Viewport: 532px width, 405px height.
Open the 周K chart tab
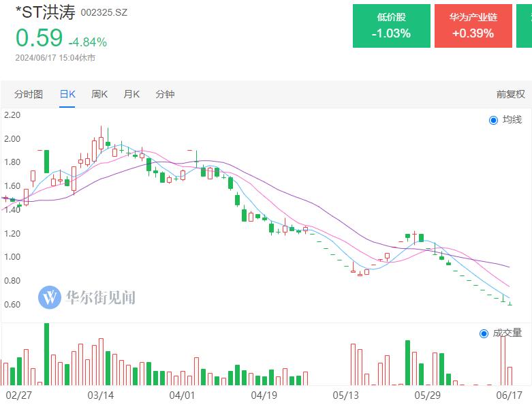[x=99, y=94]
